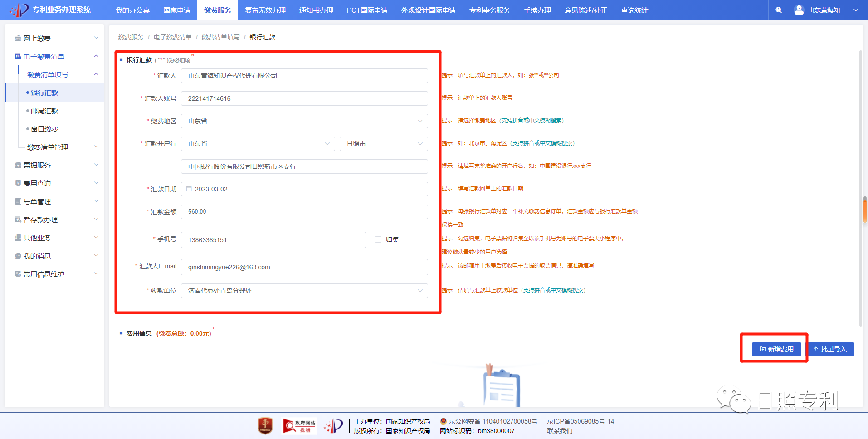Click the search magnifier icon in header
This screenshot has width=868, height=439.
(779, 10)
